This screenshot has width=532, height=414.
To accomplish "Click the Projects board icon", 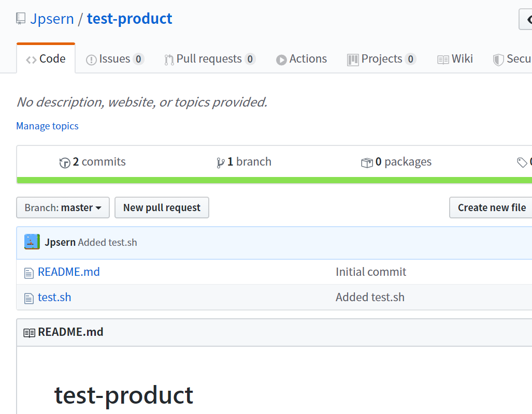I will (x=353, y=60).
